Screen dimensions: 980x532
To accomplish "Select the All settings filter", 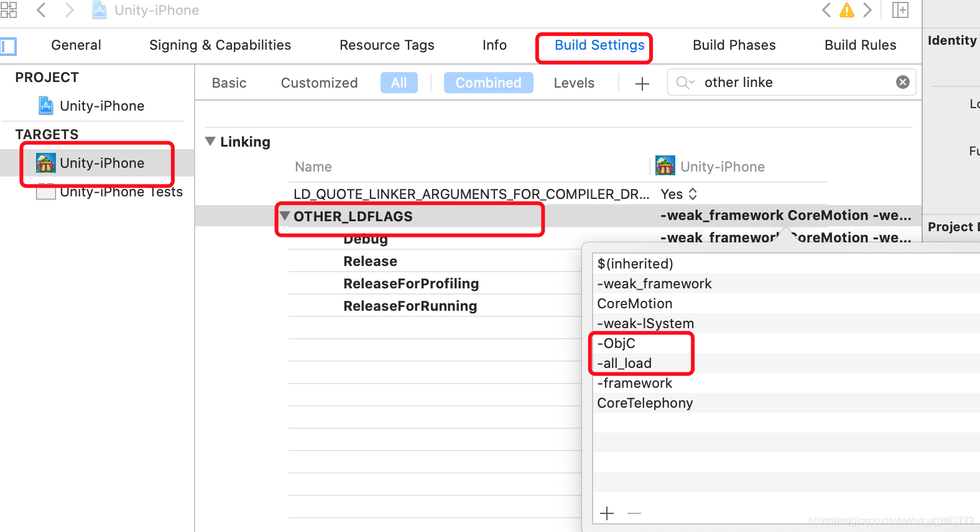I will [x=399, y=83].
